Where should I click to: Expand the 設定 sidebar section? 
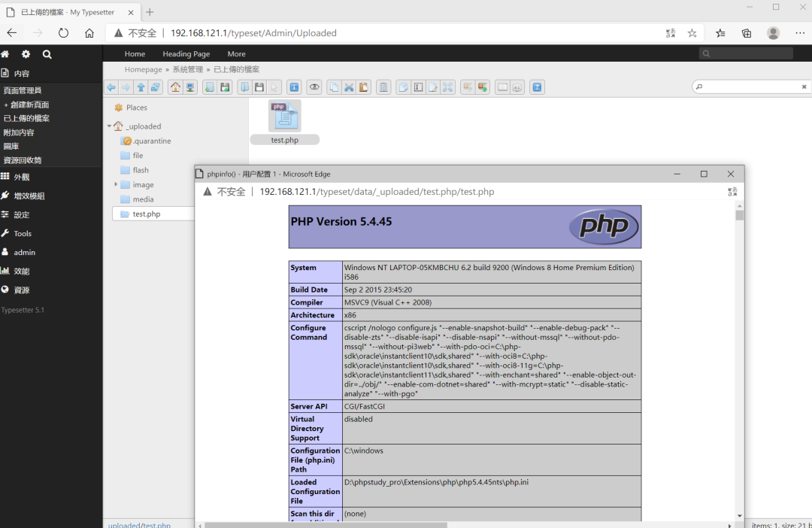click(51, 214)
